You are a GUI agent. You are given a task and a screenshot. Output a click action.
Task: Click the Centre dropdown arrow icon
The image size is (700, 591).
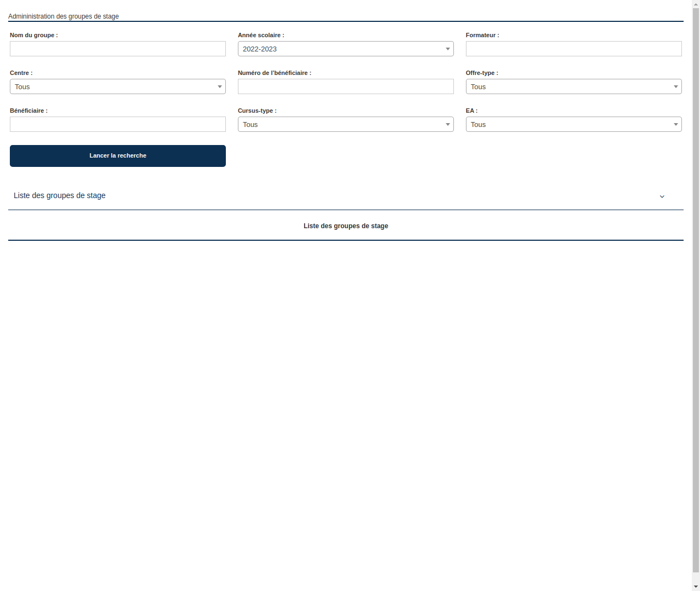[220, 86]
